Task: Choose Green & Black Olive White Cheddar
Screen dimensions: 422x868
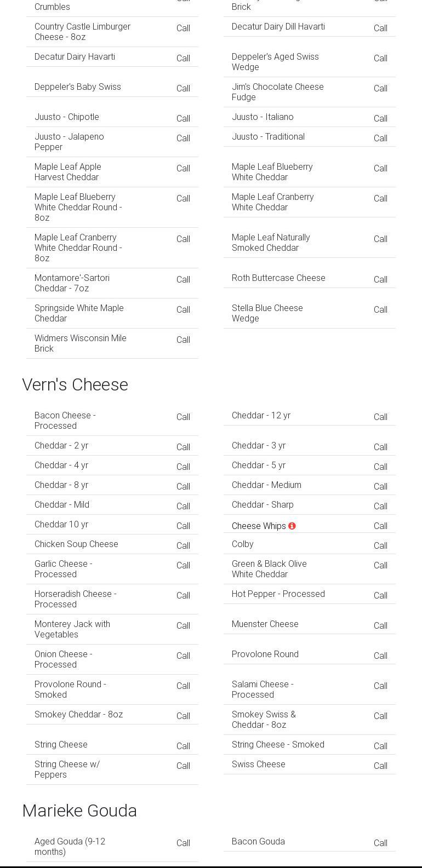Action: click(269, 569)
